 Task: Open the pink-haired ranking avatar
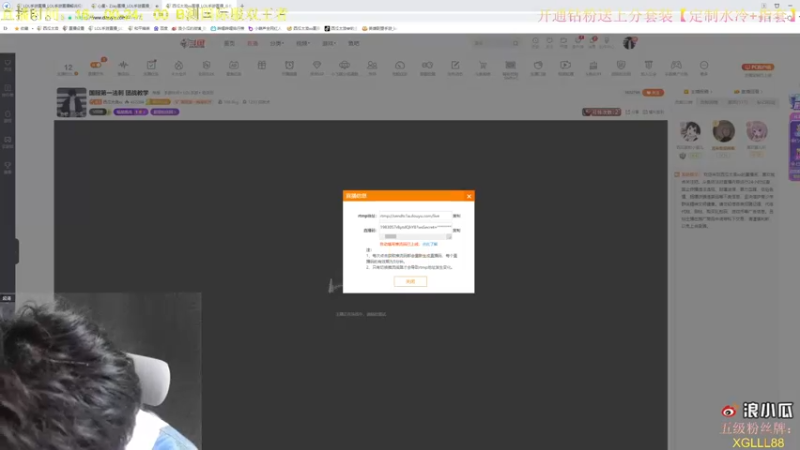[x=757, y=132]
